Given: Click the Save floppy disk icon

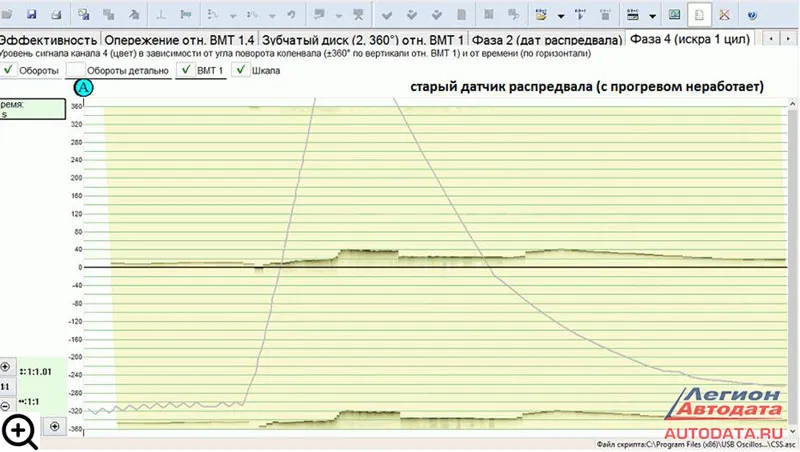Looking at the screenshot, I should [x=31, y=14].
